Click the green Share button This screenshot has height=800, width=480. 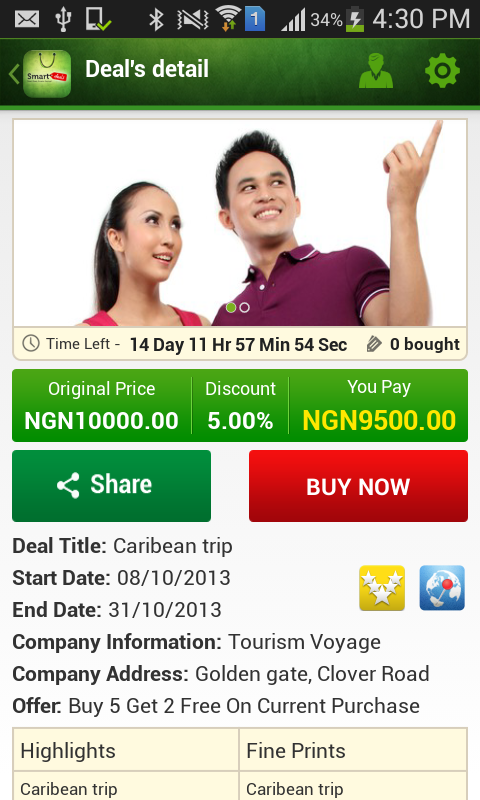(111, 486)
